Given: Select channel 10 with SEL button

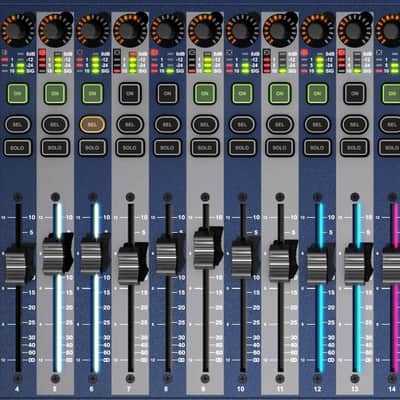Looking at the screenshot, I should coord(242,124).
